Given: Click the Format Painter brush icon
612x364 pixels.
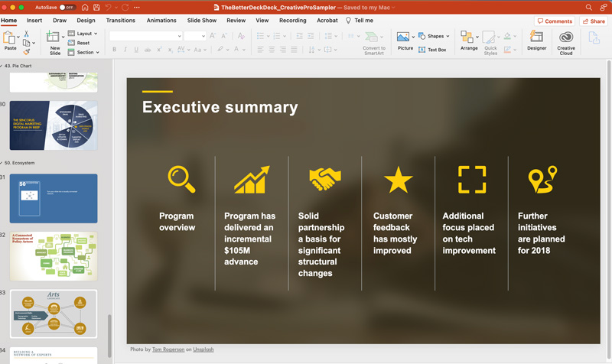Looking at the screenshot, I should 26,51.
